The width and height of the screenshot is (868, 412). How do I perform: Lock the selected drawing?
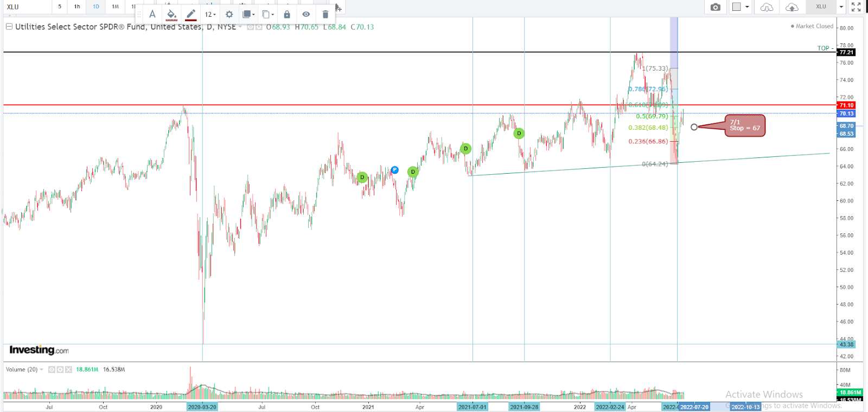point(287,15)
